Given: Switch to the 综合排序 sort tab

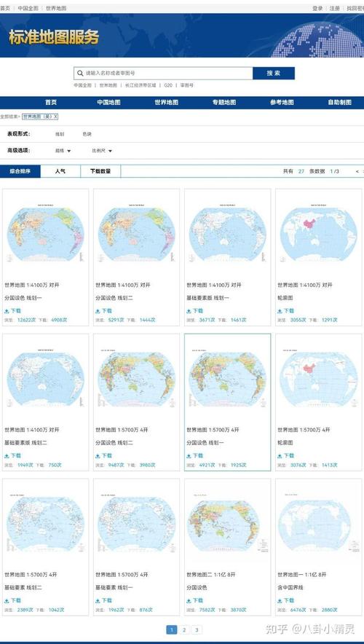Looking at the screenshot, I should tap(20, 171).
